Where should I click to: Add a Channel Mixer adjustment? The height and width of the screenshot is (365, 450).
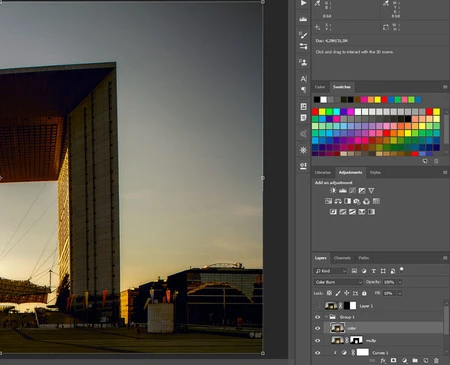click(366, 201)
